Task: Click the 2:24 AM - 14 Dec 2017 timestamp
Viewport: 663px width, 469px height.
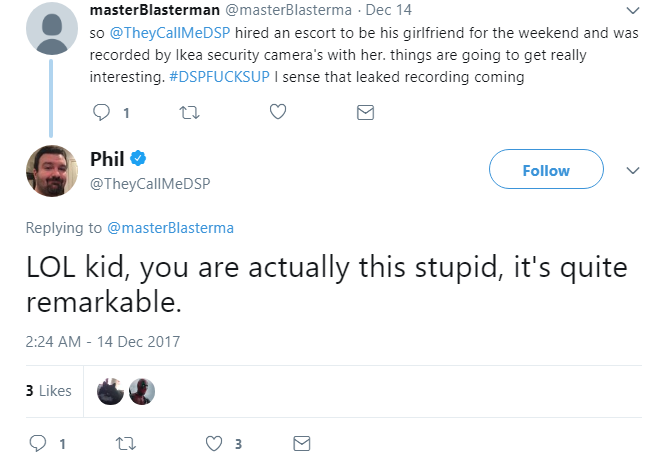Action: (103, 342)
